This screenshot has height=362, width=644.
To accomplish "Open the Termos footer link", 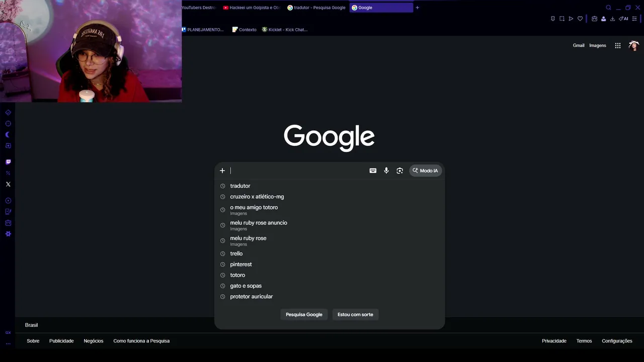I will coord(584,341).
